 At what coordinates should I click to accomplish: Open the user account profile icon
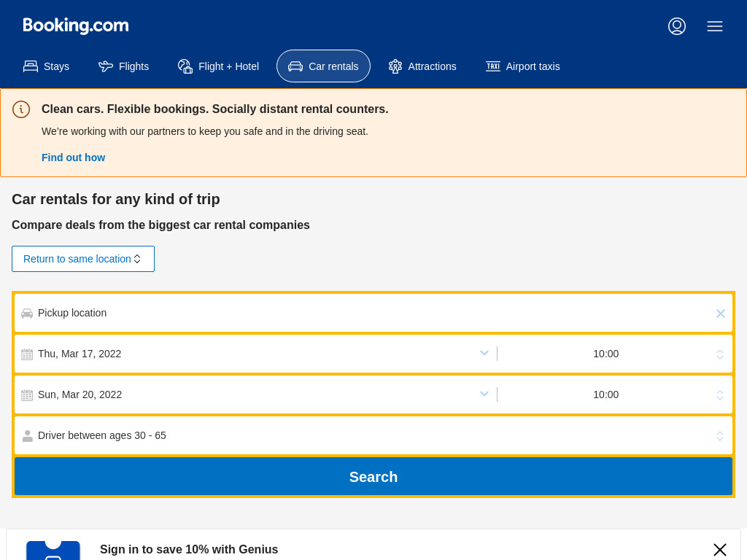(676, 26)
